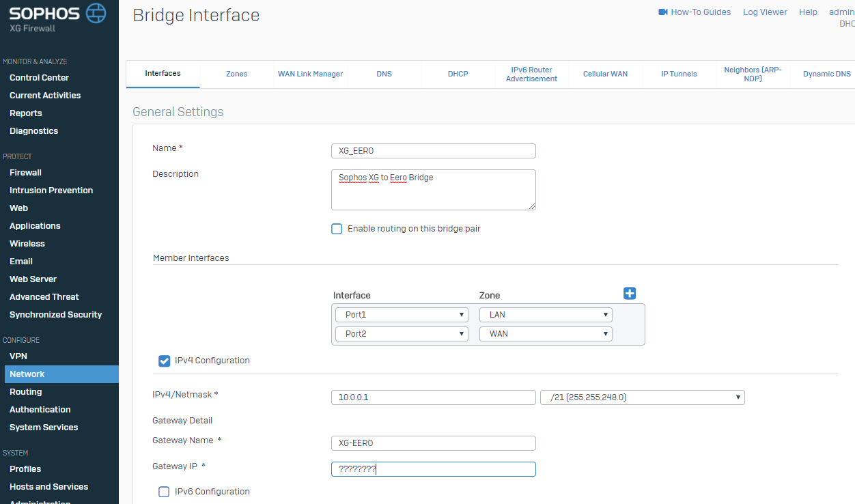Switch to the Zones tab

click(236, 74)
